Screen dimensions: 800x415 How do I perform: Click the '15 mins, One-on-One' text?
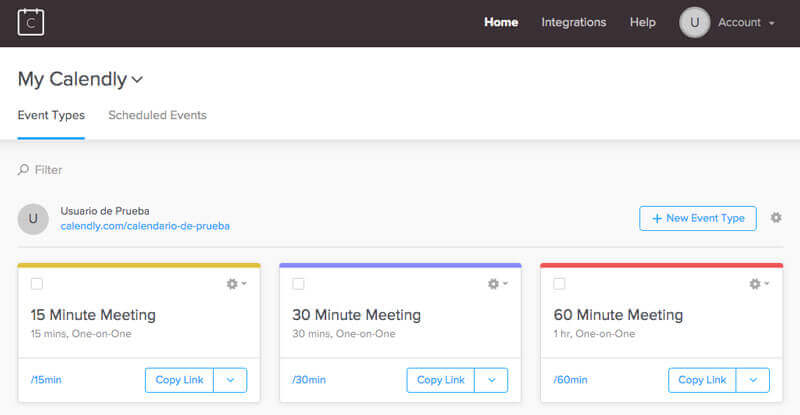tap(81, 334)
